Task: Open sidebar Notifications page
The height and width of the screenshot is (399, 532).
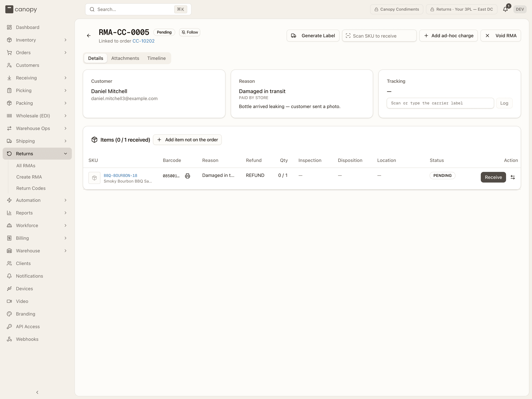Action: [x=37, y=276]
